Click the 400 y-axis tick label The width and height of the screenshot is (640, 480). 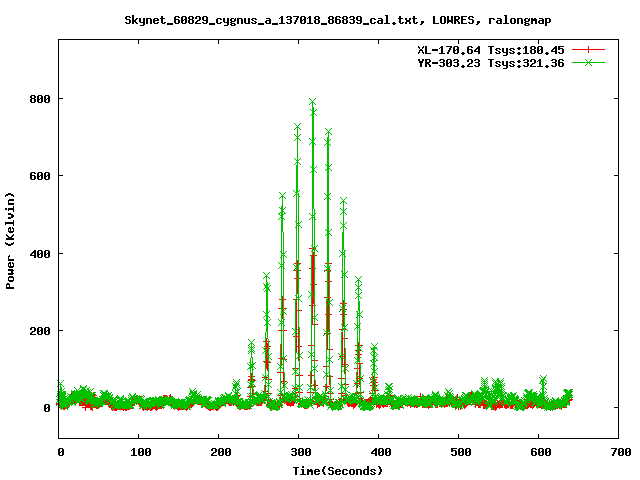click(x=40, y=253)
